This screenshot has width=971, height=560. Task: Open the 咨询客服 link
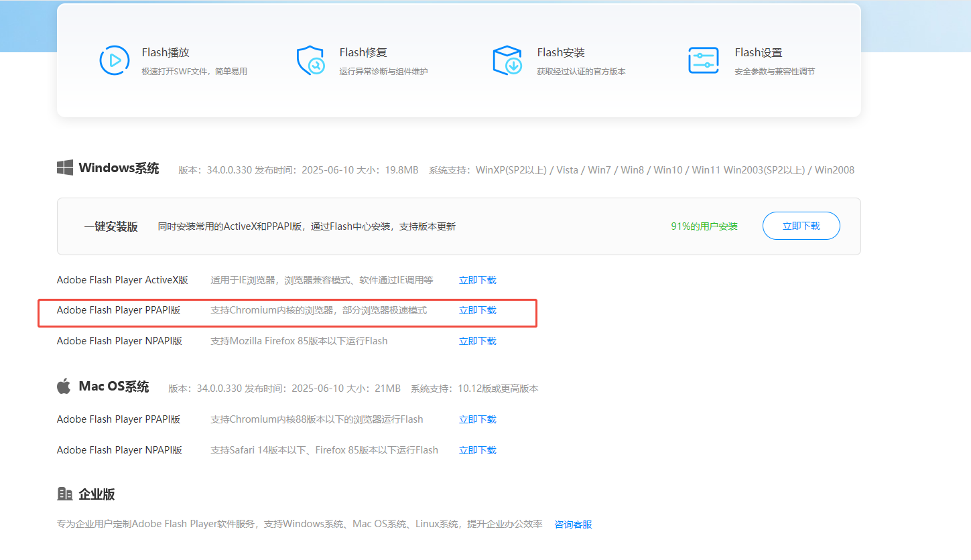click(x=573, y=524)
